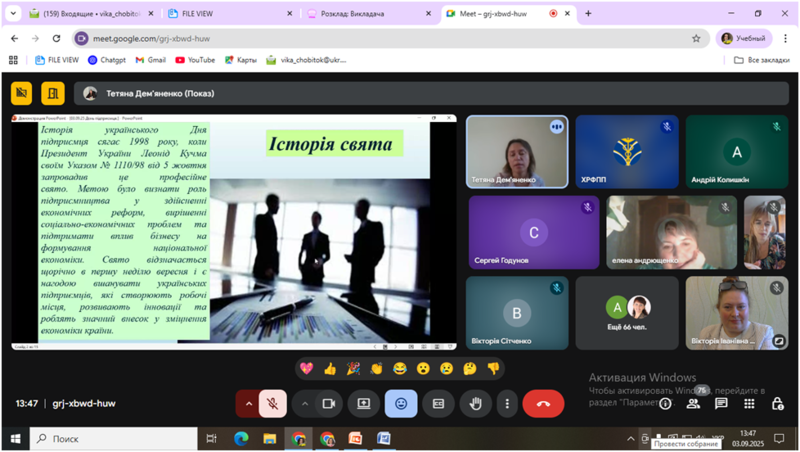Open the tab search dropdown arrow
The height and width of the screenshot is (452, 800).
pos(13,14)
